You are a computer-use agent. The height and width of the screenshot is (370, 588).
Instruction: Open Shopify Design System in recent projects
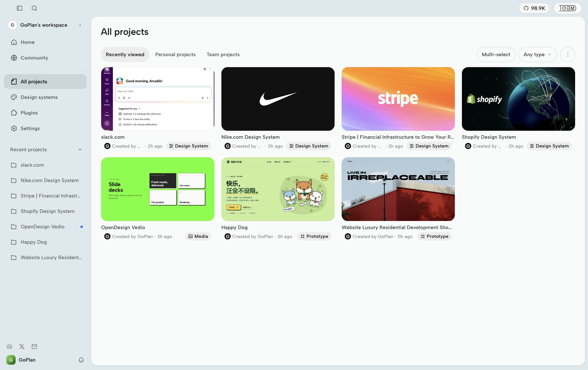tap(45, 211)
